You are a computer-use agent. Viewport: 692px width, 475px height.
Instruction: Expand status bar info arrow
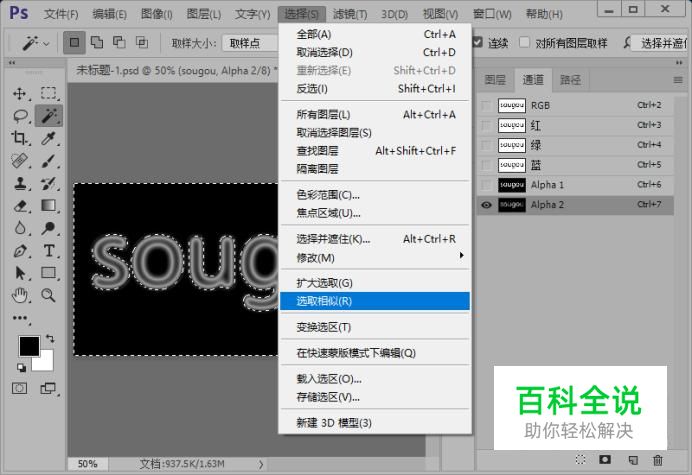pos(261,464)
